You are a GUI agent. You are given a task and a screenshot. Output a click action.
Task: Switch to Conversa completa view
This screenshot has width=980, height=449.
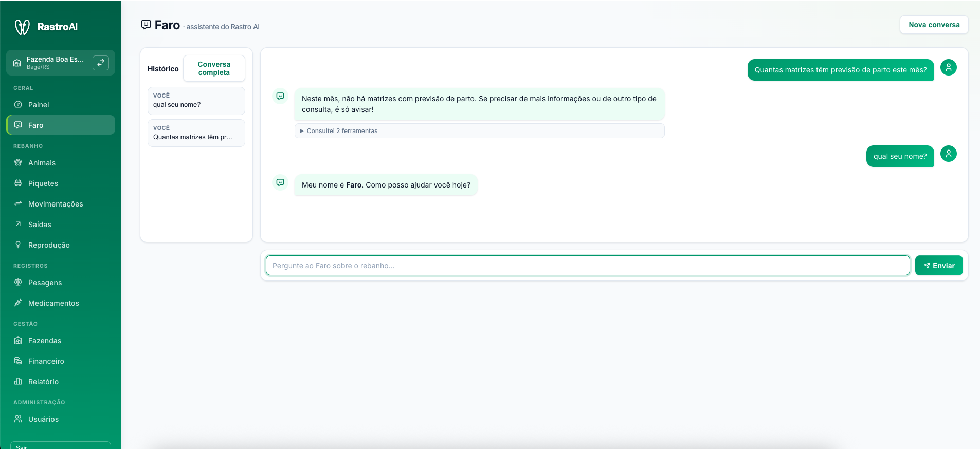(214, 68)
